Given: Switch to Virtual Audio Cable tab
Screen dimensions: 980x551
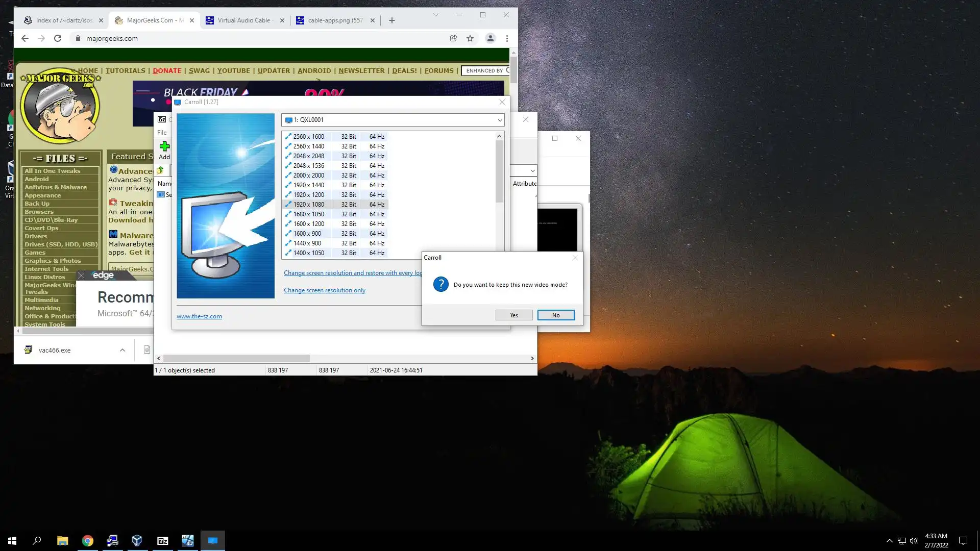Looking at the screenshot, I should 244,20.
